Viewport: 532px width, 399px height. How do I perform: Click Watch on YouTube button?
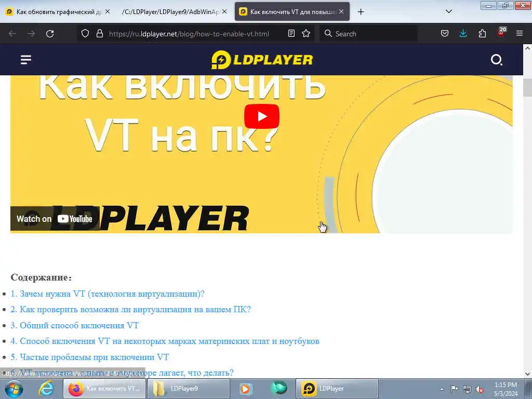coord(55,219)
